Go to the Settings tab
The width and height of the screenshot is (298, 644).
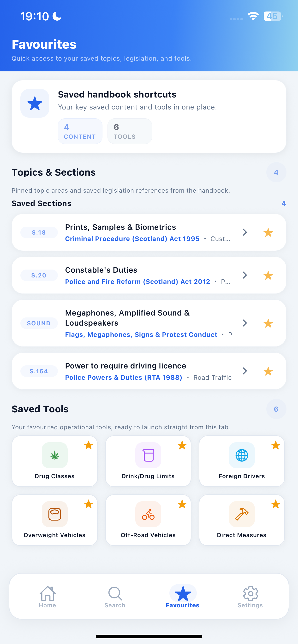[x=250, y=597]
